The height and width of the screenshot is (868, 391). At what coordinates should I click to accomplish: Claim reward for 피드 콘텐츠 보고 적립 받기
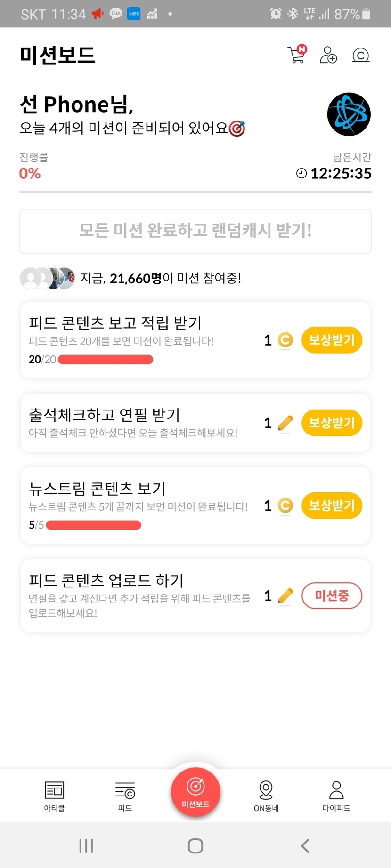(x=332, y=340)
